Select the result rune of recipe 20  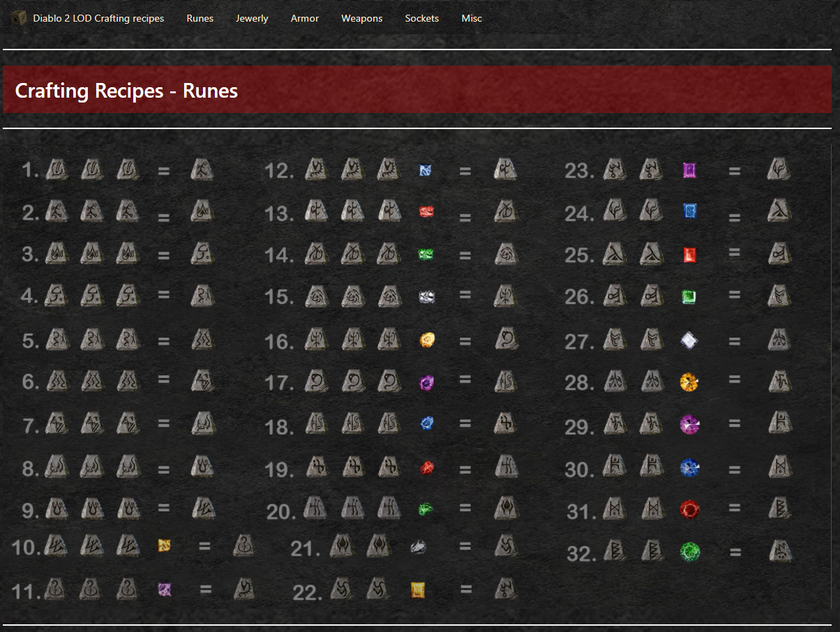click(505, 509)
